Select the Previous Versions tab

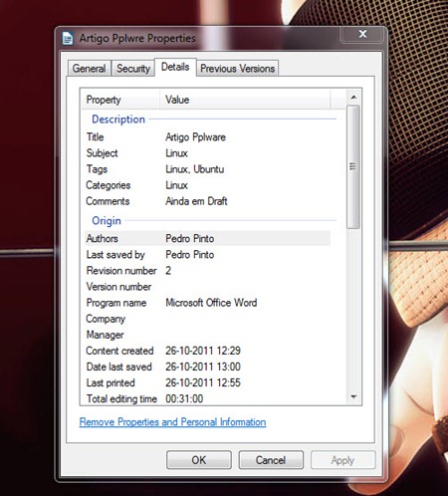[237, 69]
